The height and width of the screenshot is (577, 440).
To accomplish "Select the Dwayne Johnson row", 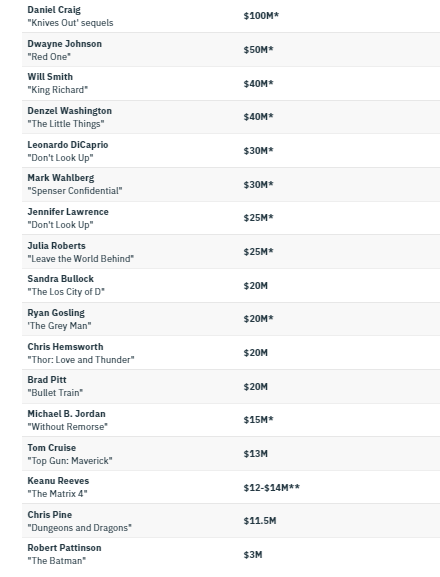I will tap(231, 50).
